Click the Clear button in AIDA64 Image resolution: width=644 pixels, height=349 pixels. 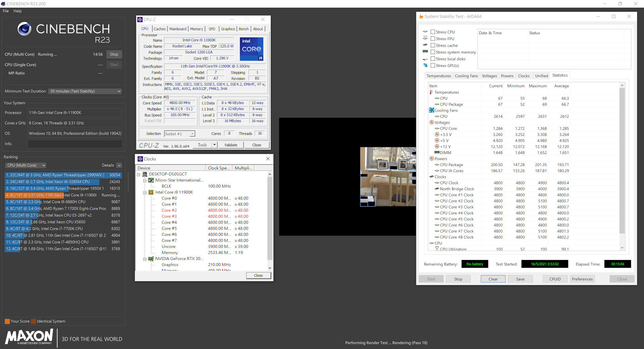tap(493, 279)
